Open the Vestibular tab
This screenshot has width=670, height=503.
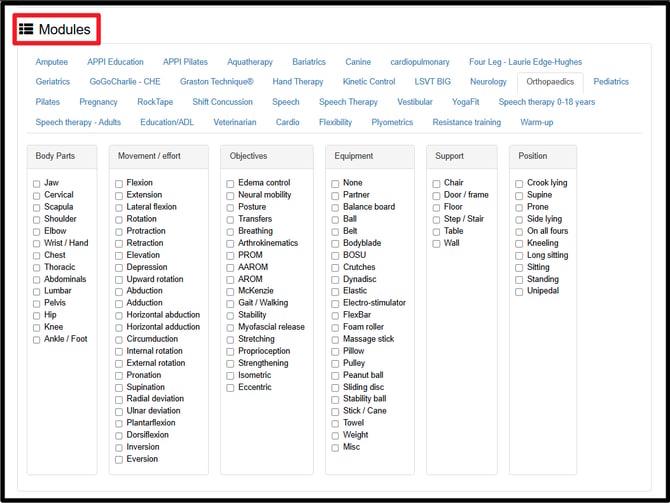click(x=415, y=102)
